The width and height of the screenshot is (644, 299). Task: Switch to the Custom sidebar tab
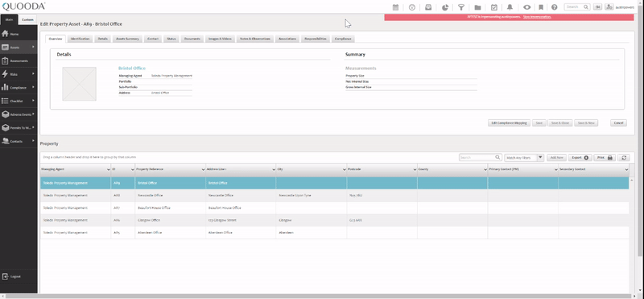(x=27, y=19)
